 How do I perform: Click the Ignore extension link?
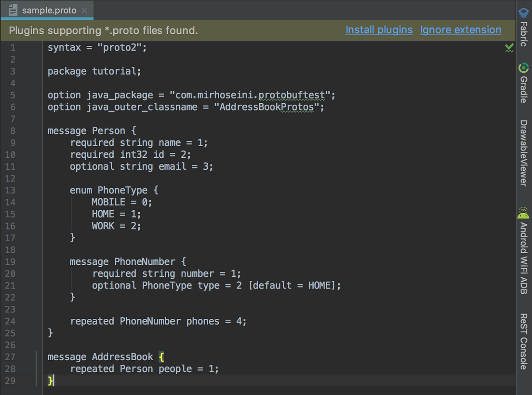[460, 30]
